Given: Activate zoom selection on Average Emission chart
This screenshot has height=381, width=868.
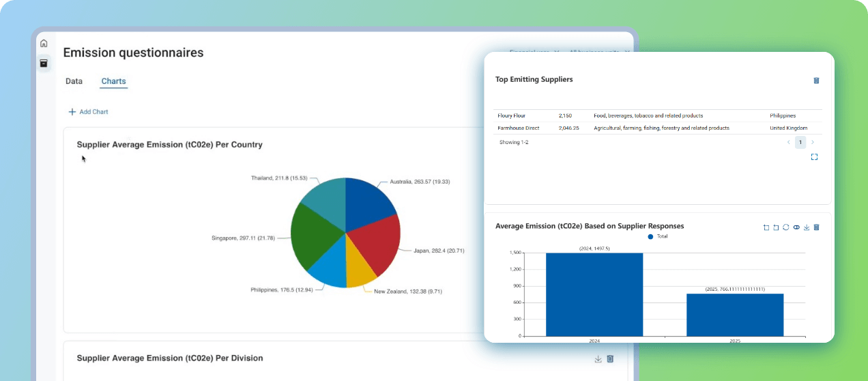Looking at the screenshot, I should pos(766,227).
